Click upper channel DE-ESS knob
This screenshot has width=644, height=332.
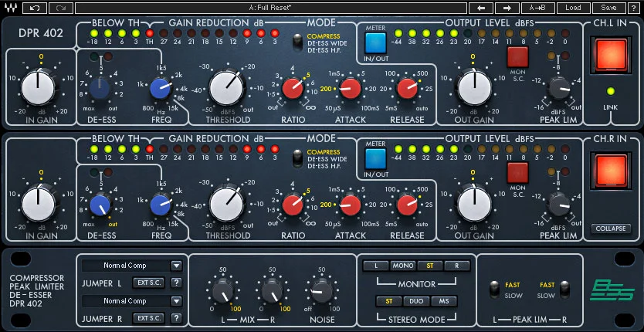pyautogui.click(x=100, y=89)
